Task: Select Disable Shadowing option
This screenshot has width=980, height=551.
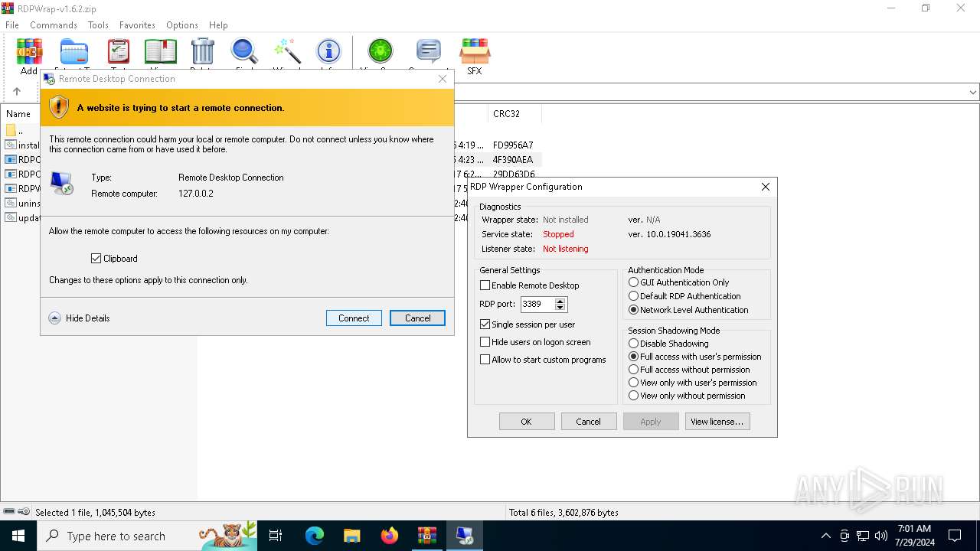Action: (633, 344)
